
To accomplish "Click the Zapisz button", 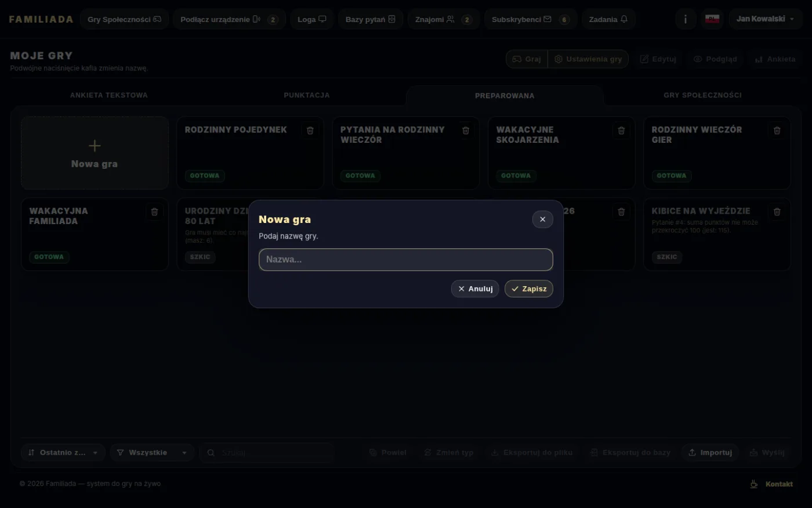I will [x=529, y=289].
